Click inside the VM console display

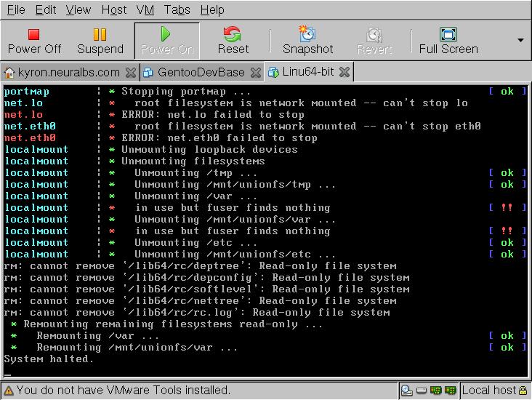click(266, 231)
